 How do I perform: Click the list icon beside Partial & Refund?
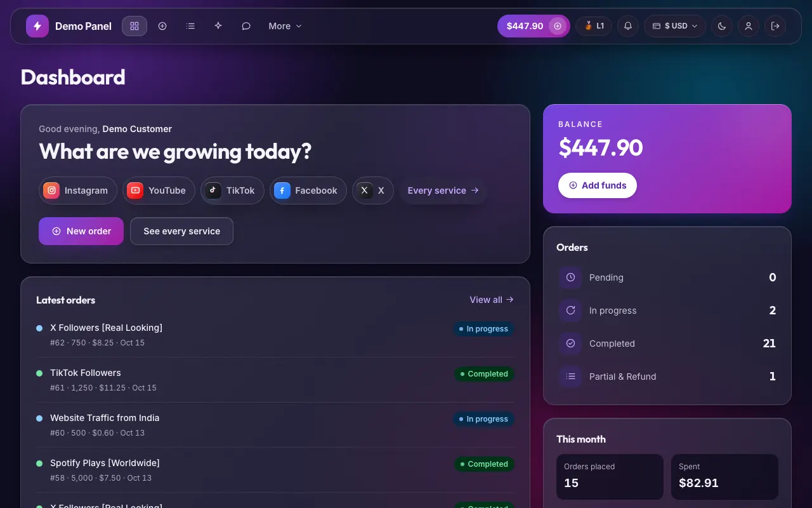tap(570, 377)
